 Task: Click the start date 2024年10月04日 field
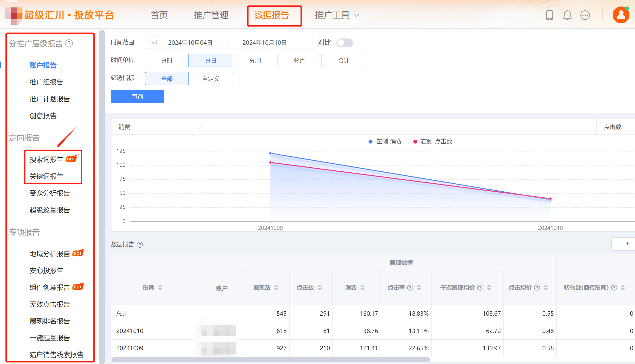(x=190, y=43)
